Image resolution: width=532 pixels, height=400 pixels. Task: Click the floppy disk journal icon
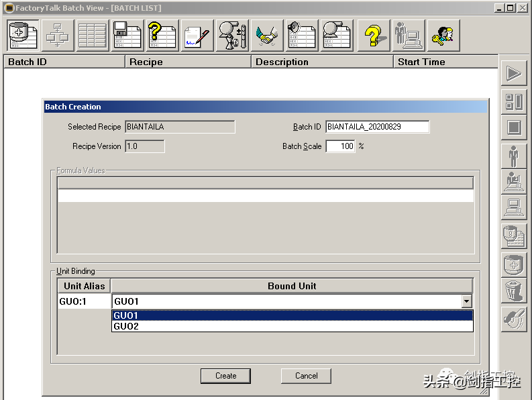coord(127,35)
